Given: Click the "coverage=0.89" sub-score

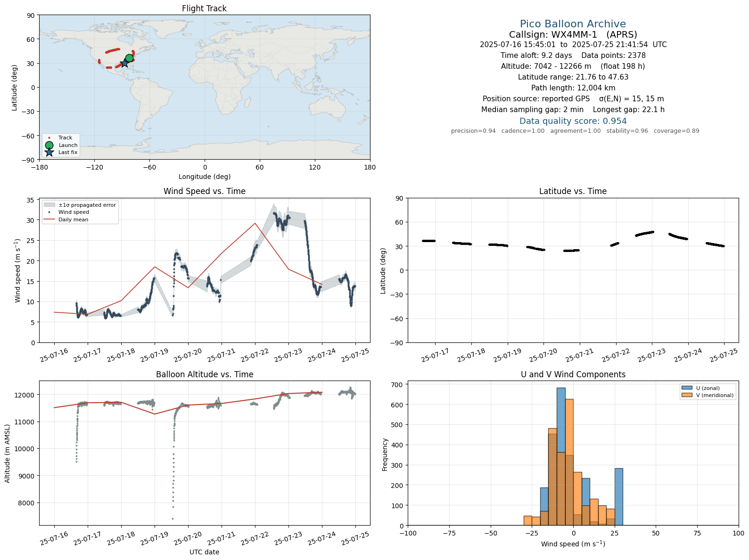Looking at the screenshot, I should point(676,131).
